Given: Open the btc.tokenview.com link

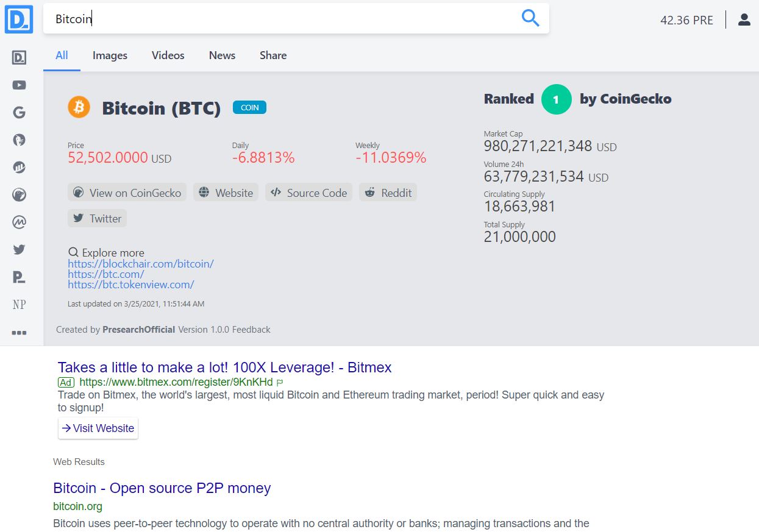Looking at the screenshot, I should 131,284.
